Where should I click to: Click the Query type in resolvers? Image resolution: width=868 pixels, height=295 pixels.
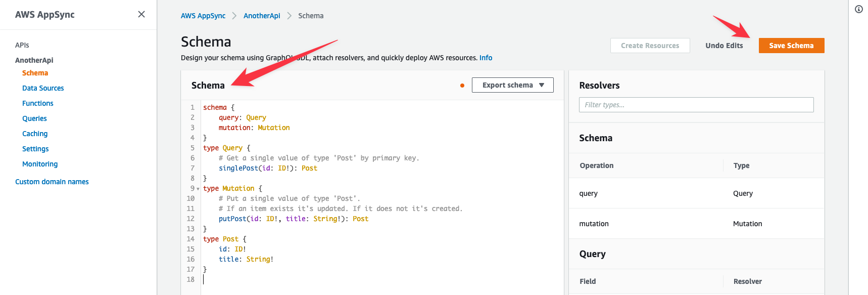743,193
